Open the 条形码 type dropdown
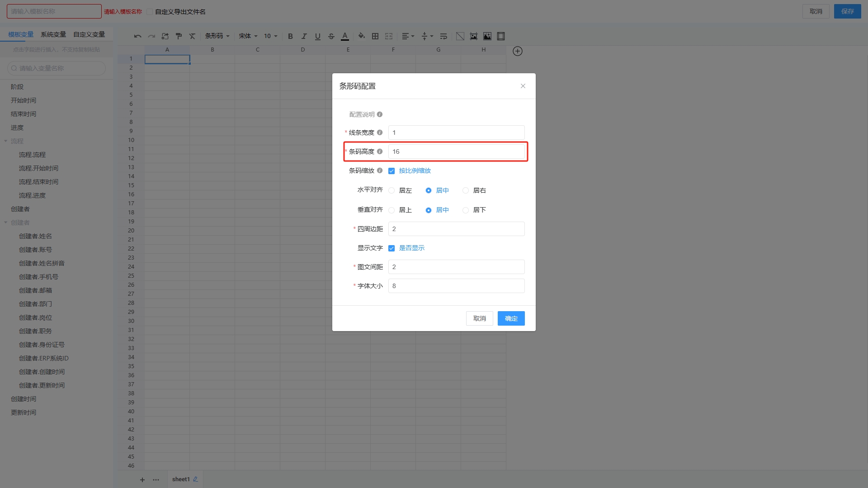The image size is (868, 488). click(217, 36)
